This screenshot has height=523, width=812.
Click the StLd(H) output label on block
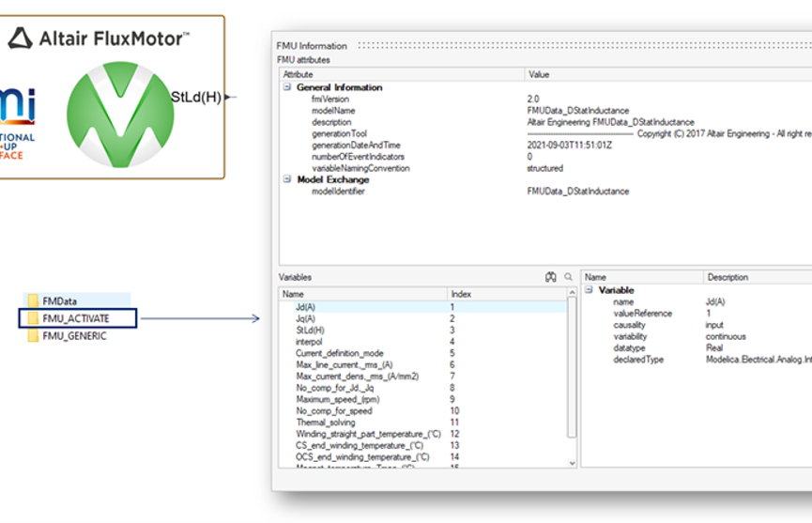coord(196,97)
